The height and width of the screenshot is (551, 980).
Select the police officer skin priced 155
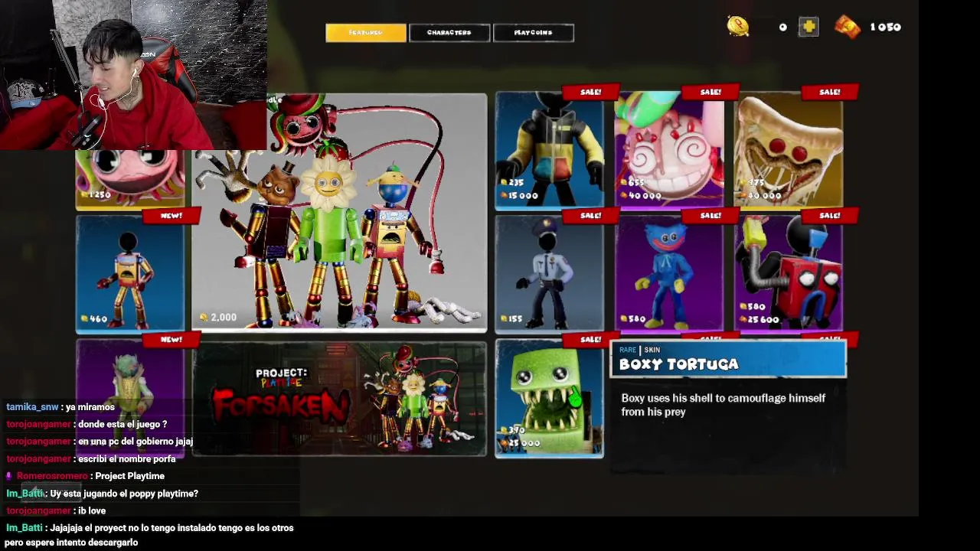(549, 274)
